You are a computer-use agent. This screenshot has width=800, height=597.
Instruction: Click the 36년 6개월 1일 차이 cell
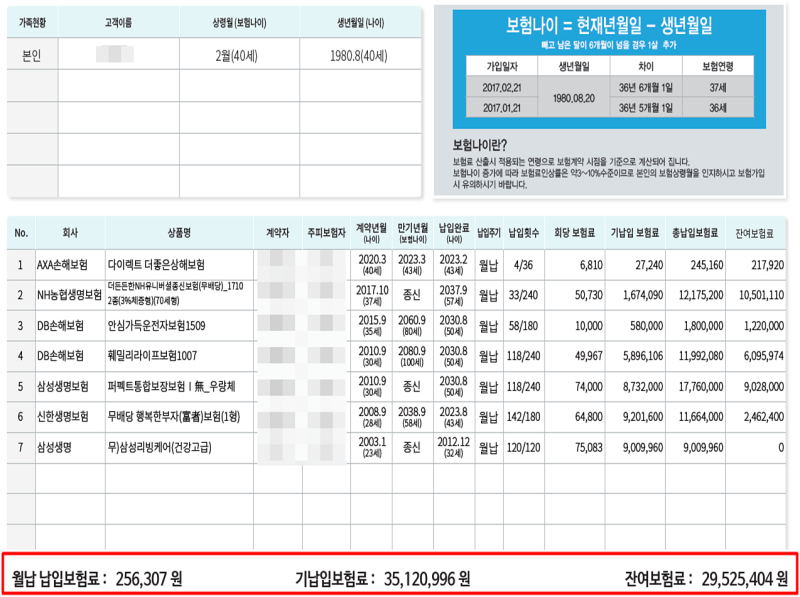645,88
